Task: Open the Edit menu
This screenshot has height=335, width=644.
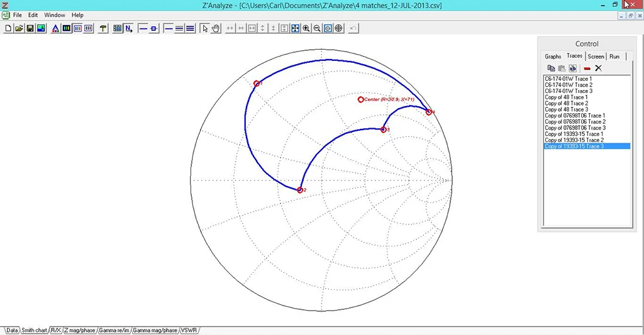Action: tap(33, 15)
